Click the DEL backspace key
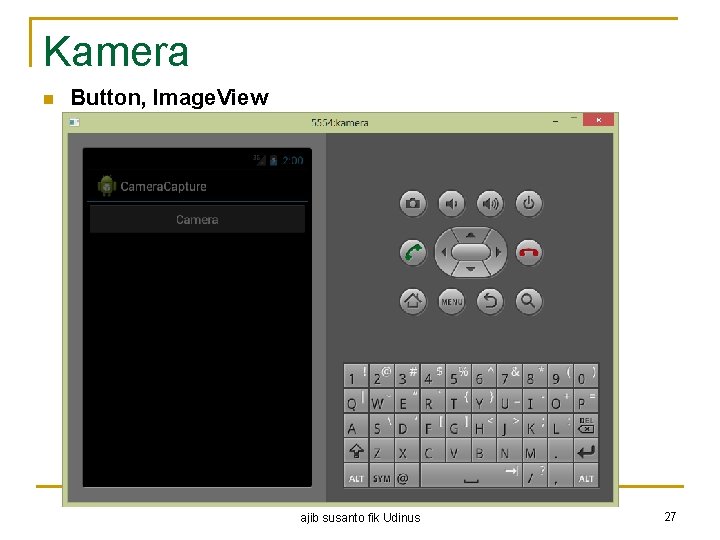720x540 pixels. [586, 426]
